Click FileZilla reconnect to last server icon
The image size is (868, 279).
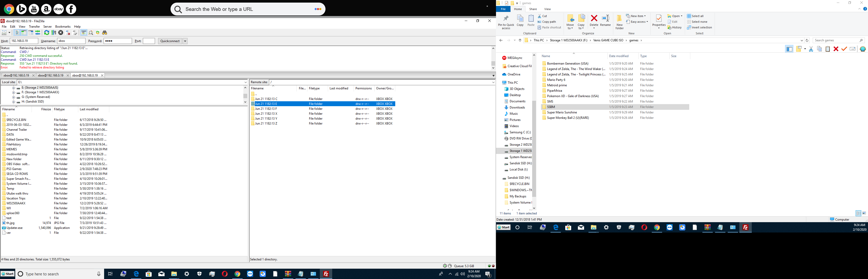coord(75,33)
